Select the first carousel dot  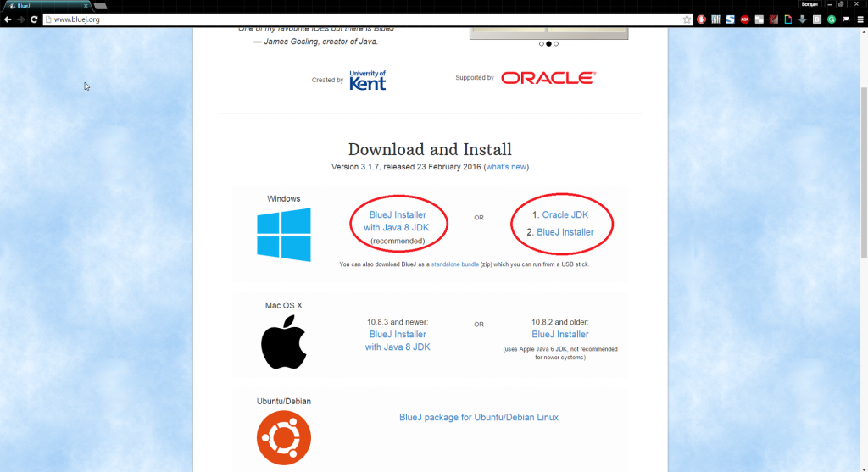[x=542, y=44]
